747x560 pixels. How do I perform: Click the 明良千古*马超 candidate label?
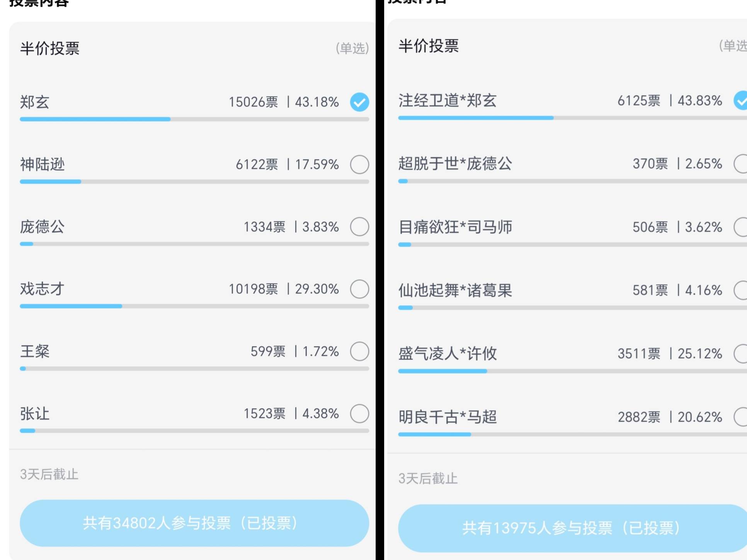coord(448,417)
